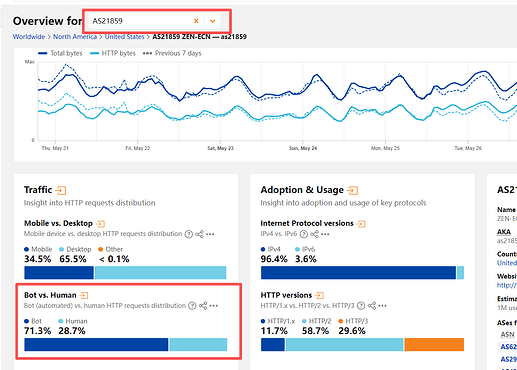517x370 pixels.
Task: Open the HTTP versions detail arrow icon
Action: [319, 295]
